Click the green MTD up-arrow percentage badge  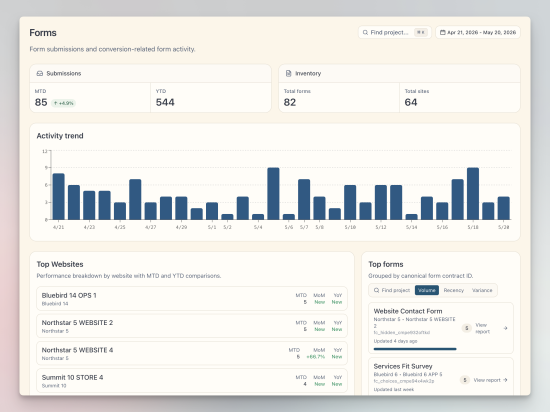(63, 103)
